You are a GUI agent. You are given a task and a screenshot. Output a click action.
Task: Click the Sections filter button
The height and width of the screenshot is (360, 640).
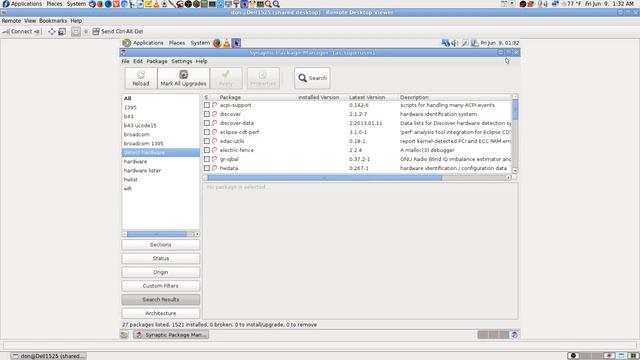click(x=160, y=245)
